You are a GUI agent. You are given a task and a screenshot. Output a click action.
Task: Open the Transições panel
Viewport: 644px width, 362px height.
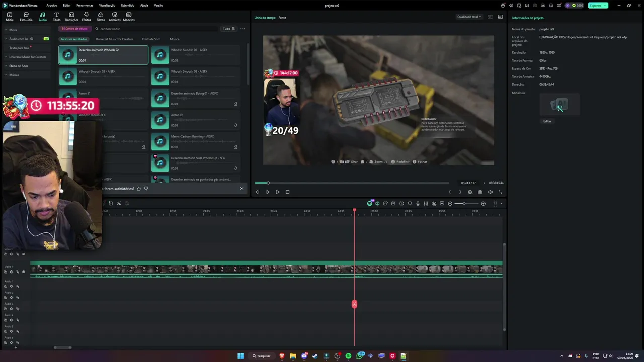click(x=71, y=17)
